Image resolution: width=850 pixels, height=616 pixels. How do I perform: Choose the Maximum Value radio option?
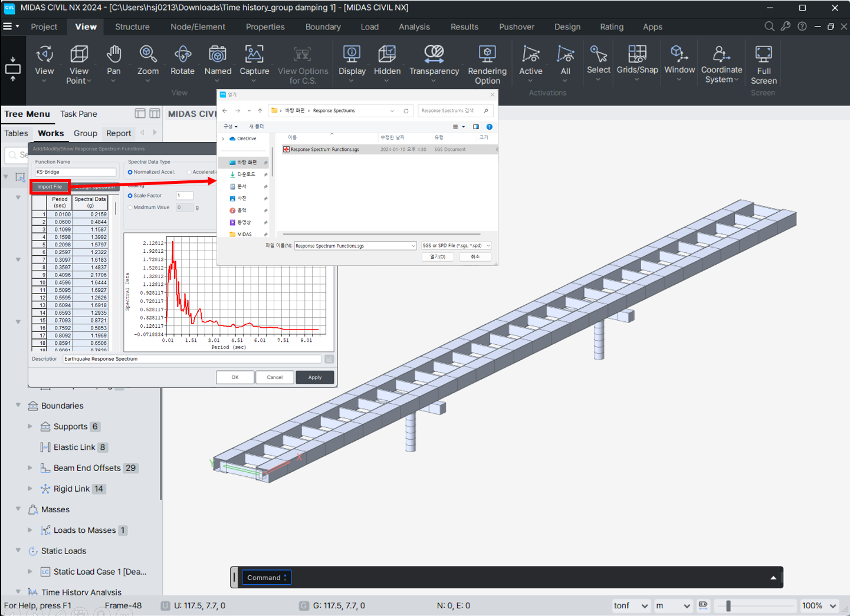point(130,207)
